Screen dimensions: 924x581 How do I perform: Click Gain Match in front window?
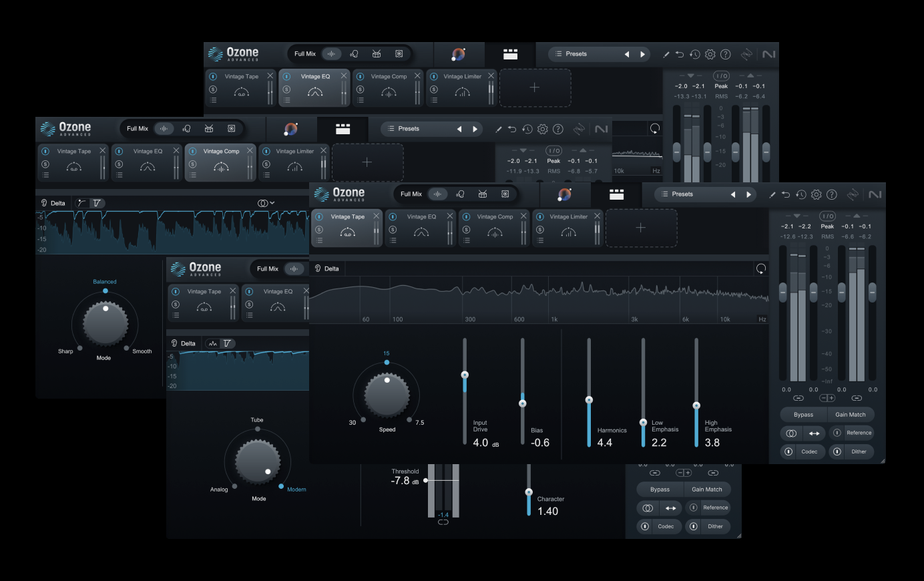point(851,415)
